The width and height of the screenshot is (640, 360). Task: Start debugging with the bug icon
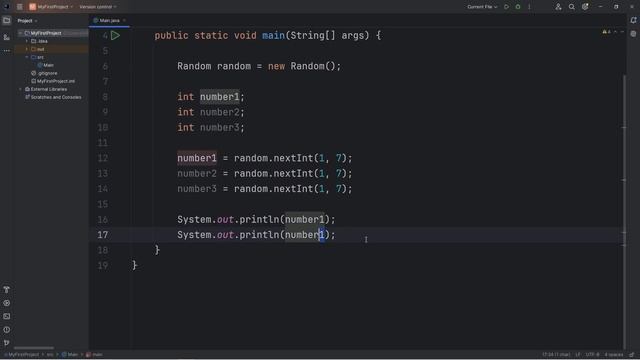pyautogui.click(x=518, y=7)
